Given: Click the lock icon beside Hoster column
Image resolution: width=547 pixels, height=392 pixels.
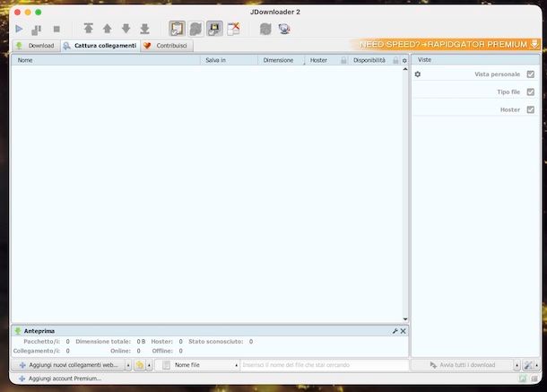Looking at the screenshot, I should click(343, 60).
